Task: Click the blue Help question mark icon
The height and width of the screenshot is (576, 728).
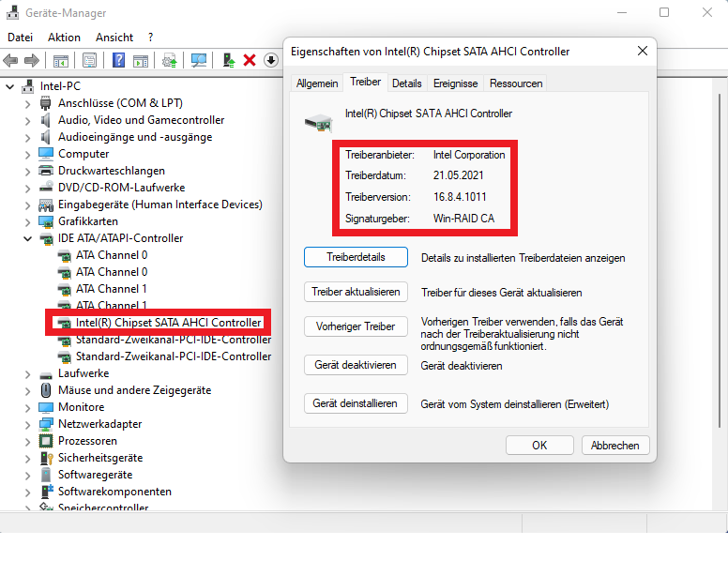Action: 119,60
